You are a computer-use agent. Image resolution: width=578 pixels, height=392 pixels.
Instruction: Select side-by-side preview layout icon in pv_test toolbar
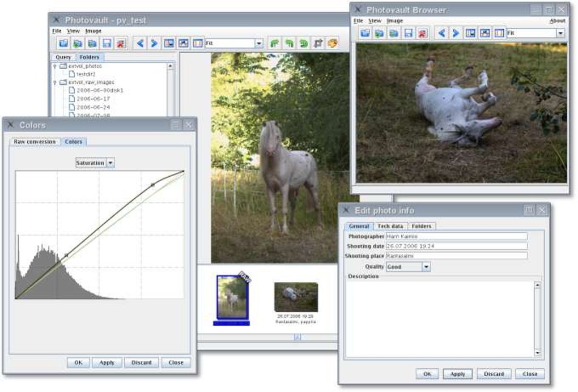pyautogui.click(x=169, y=44)
